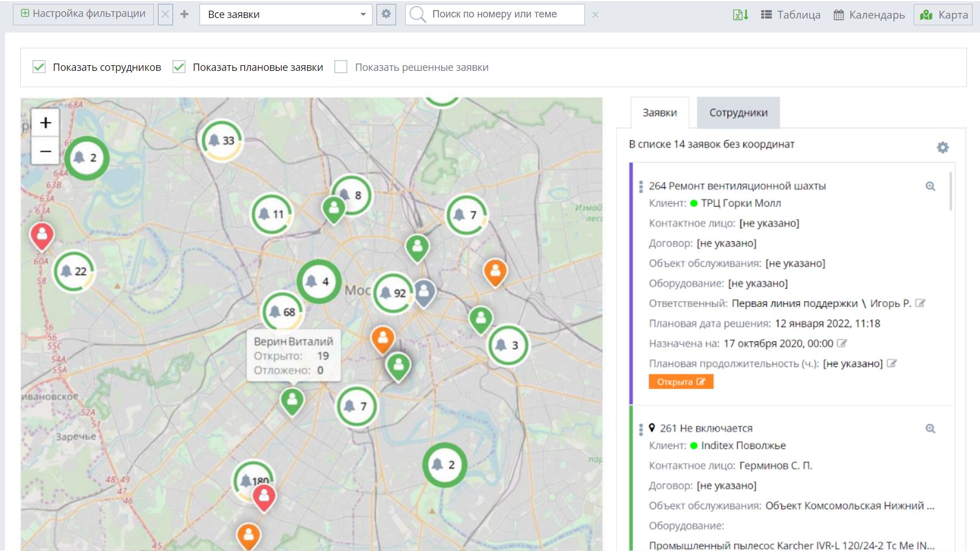Uncheck Показать сотрудников checkbox
980x551 pixels.
39,67
